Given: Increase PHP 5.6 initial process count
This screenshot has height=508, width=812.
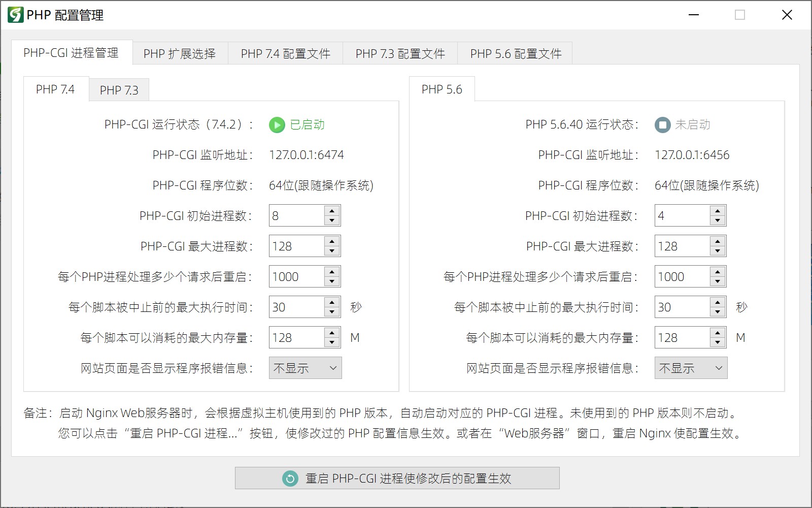Looking at the screenshot, I should (718, 211).
